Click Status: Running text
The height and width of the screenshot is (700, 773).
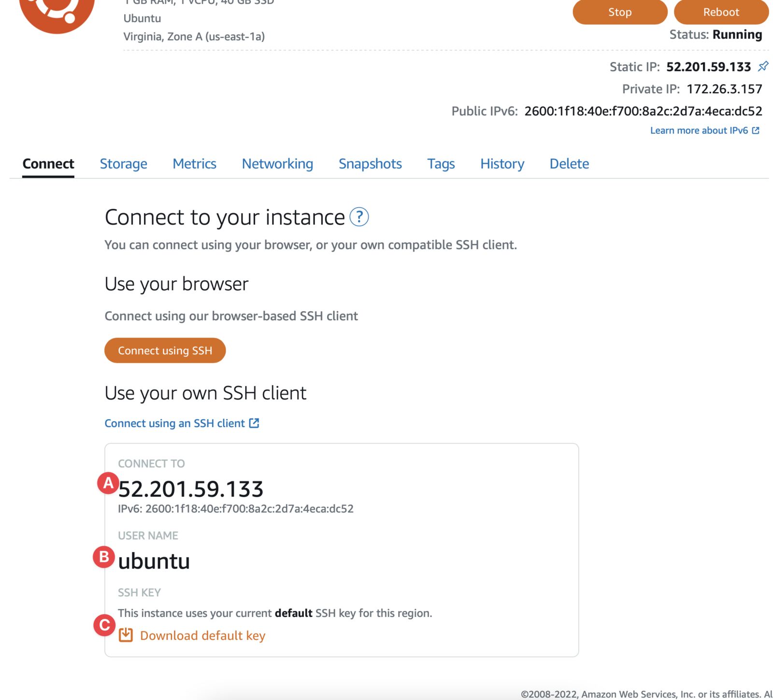(x=716, y=35)
